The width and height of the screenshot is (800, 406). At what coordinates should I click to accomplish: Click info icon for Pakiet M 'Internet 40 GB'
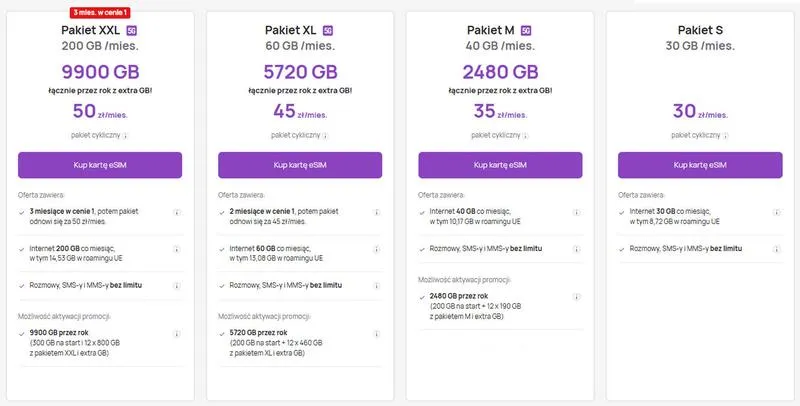click(x=577, y=212)
